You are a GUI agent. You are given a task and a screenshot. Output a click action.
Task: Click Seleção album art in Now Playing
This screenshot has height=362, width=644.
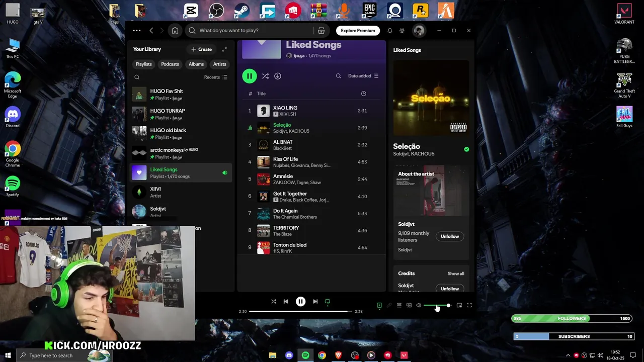(431, 98)
